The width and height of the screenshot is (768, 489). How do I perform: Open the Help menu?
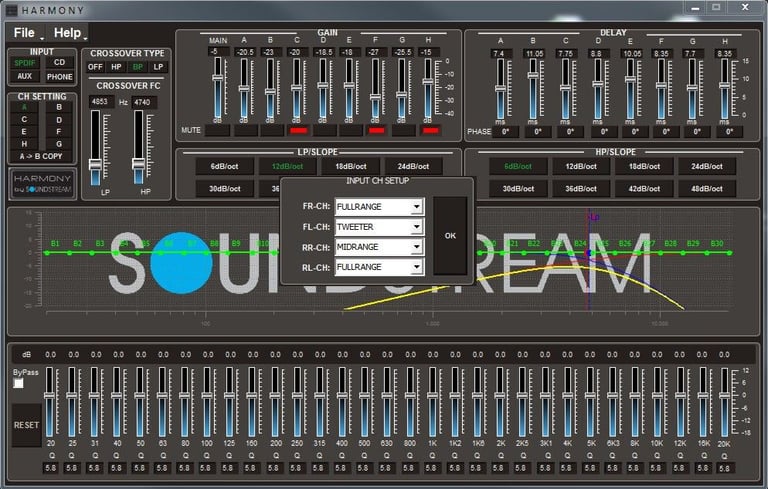70,33
